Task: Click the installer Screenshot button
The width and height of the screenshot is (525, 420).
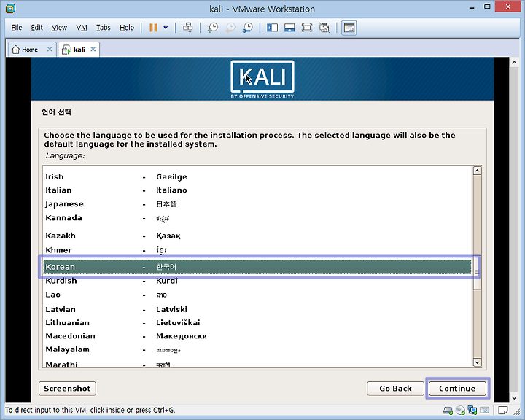Action: pyautogui.click(x=67, y=389)
